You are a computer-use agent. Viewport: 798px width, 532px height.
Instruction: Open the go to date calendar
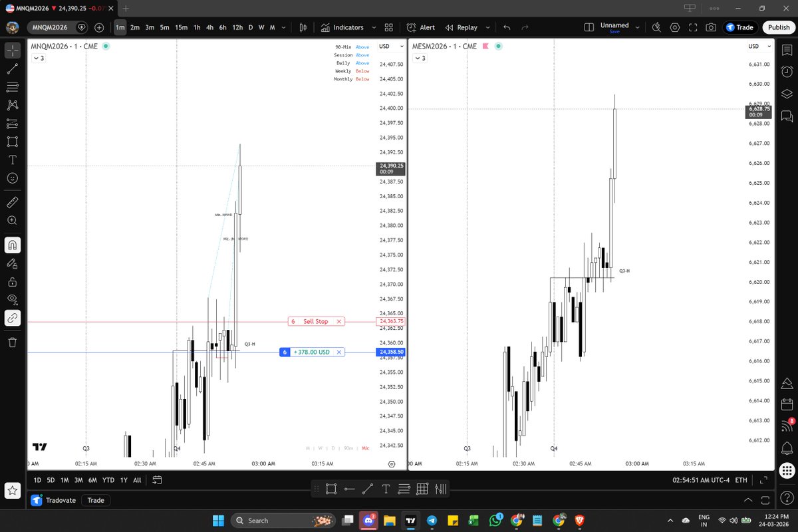[157, 480]
